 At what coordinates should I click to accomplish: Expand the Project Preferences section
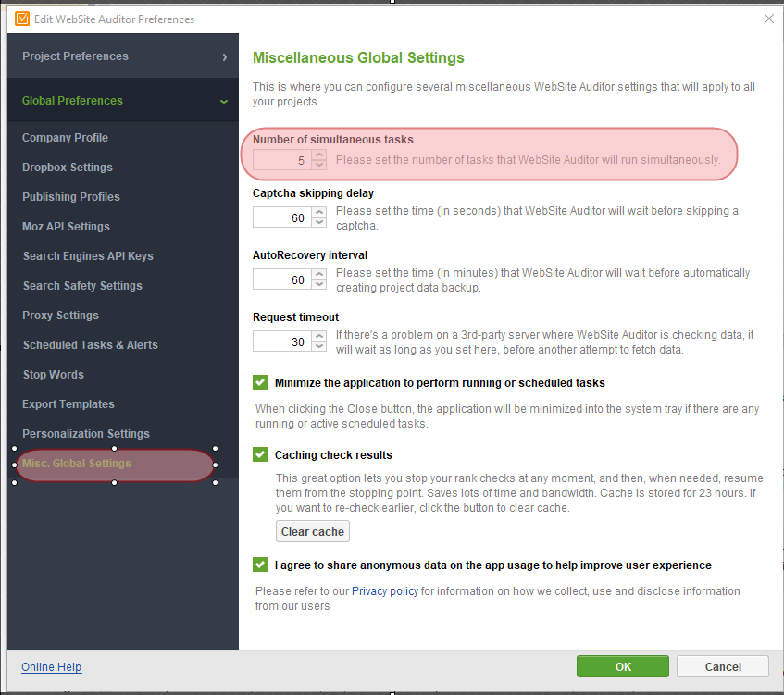point(123,56)
